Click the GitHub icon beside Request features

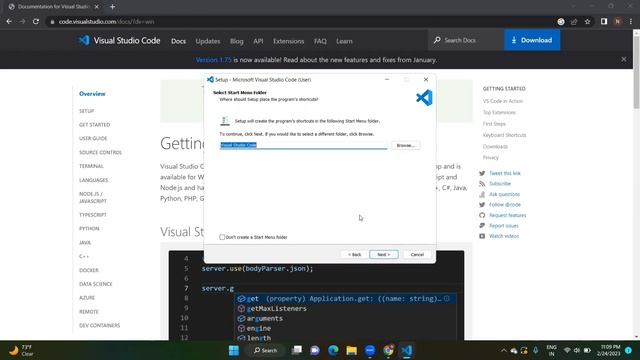(x=482, y=215)
